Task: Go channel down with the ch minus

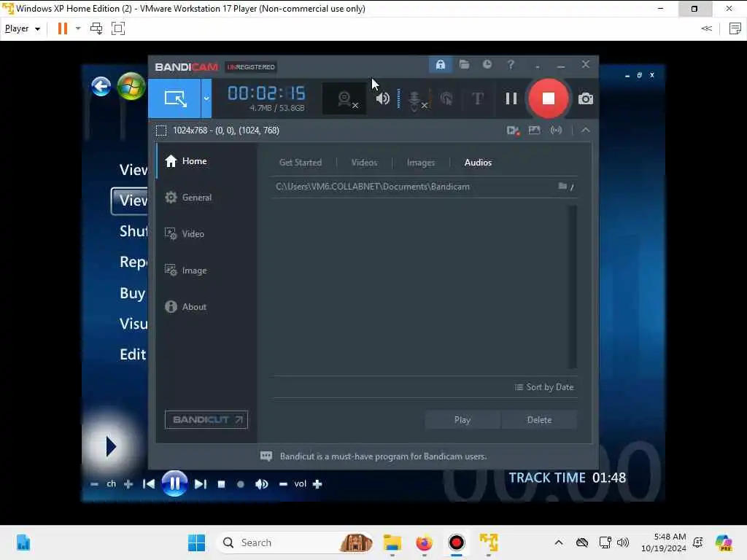Action: [94, 484]
